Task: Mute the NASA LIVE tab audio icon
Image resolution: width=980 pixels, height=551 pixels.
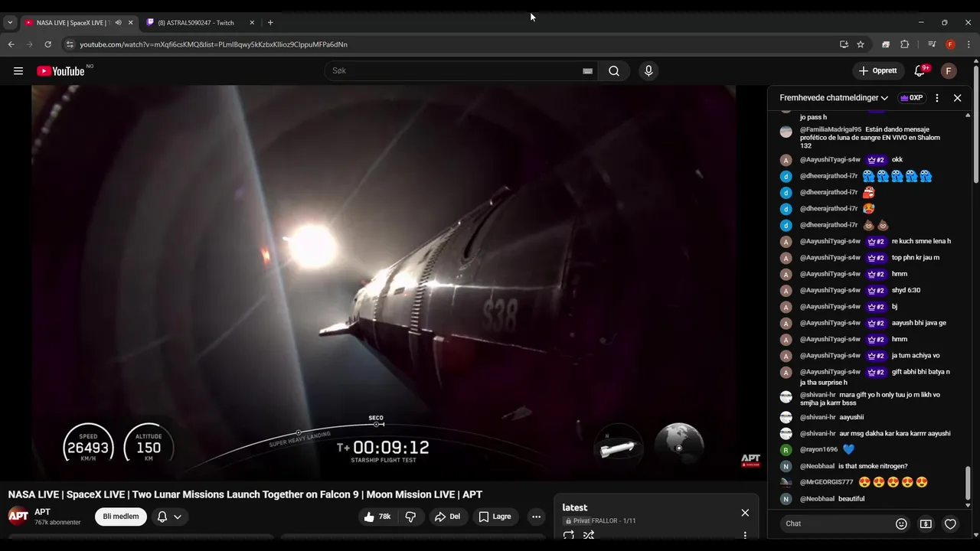Action: point(118,22)
